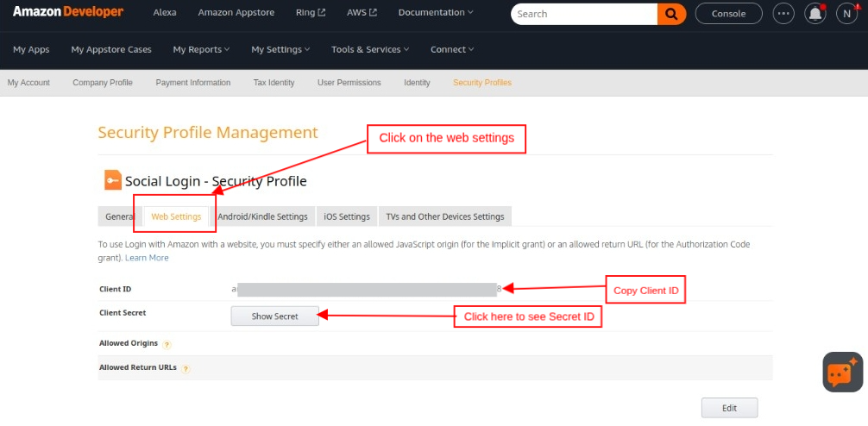Open the Identity sub-tab

tap(417, 83)
